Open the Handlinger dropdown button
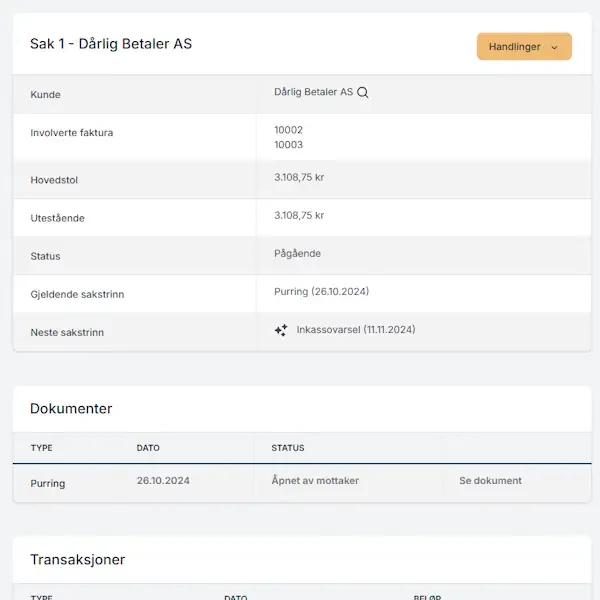The image size is (600, 600). click(523, 47)
